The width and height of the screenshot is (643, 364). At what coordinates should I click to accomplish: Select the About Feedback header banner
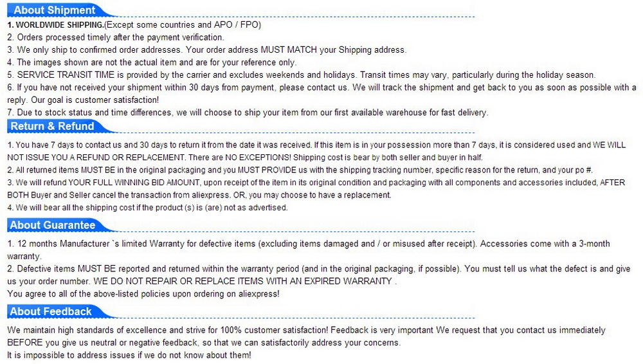click(51, 311)
